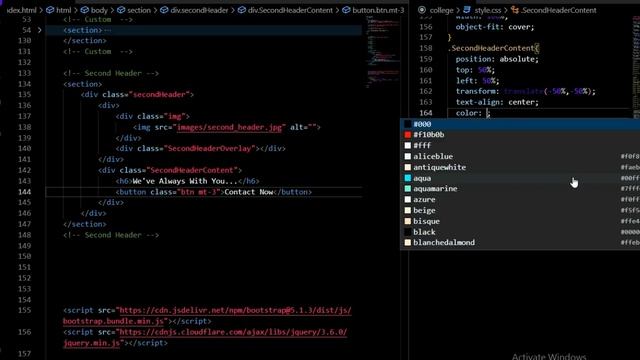Choose the #f10b0b red color suggestion

[520, 135]
